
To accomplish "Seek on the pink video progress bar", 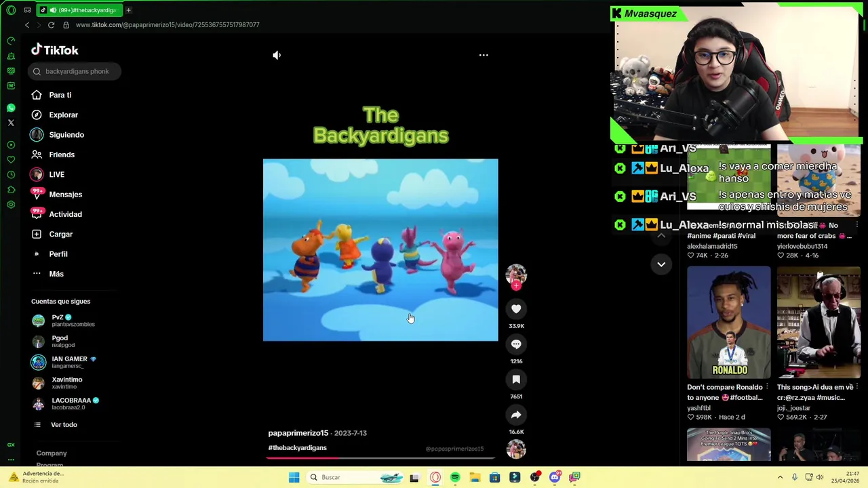I will [380, 457].
